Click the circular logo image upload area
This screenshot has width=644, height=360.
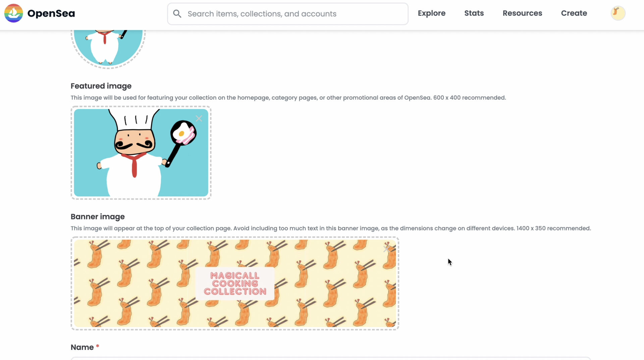click(108, 47)
